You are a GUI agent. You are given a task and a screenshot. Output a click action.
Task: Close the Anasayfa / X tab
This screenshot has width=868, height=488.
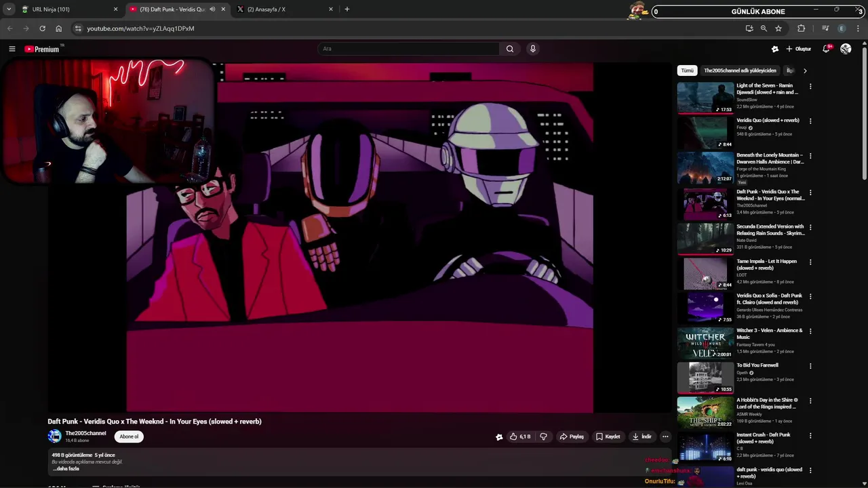pos(331,9)
